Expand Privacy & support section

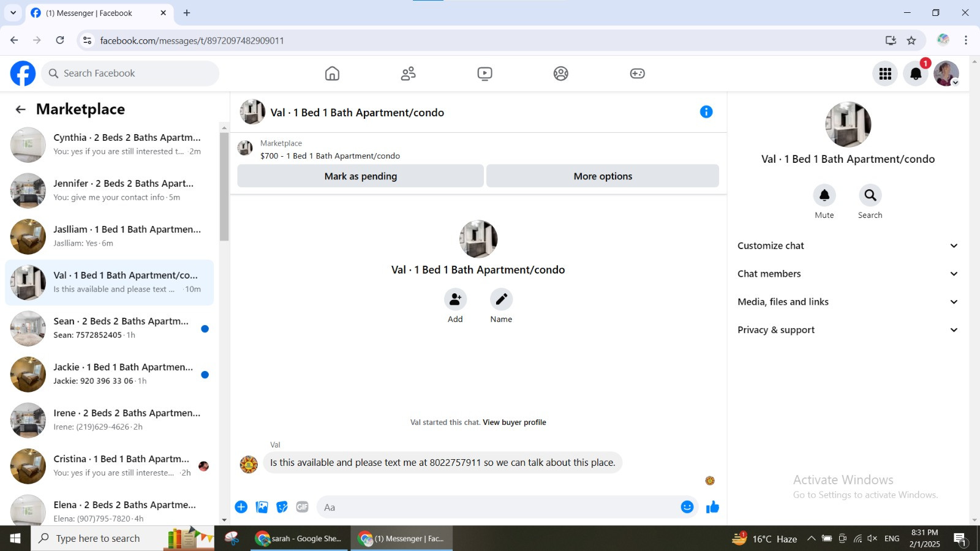848,330
